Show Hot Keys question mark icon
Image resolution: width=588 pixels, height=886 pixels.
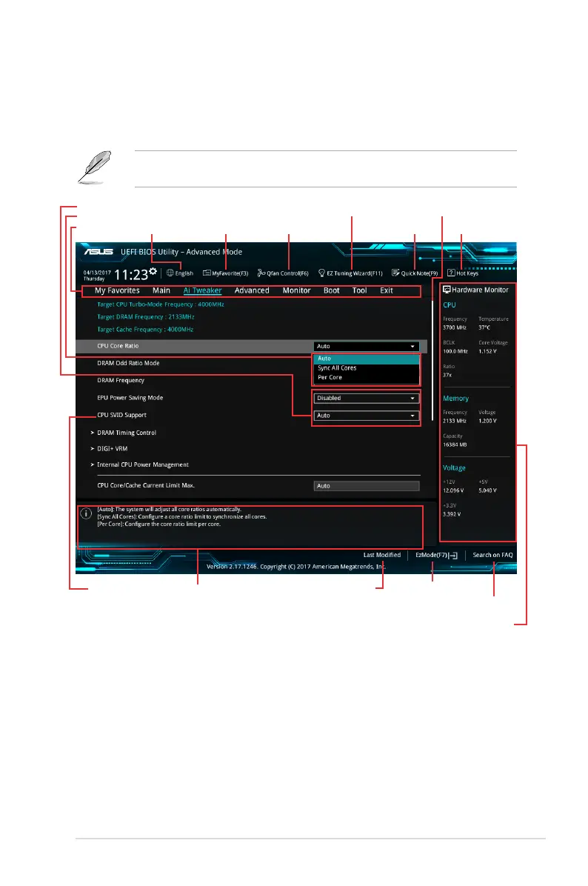[451, 273]
